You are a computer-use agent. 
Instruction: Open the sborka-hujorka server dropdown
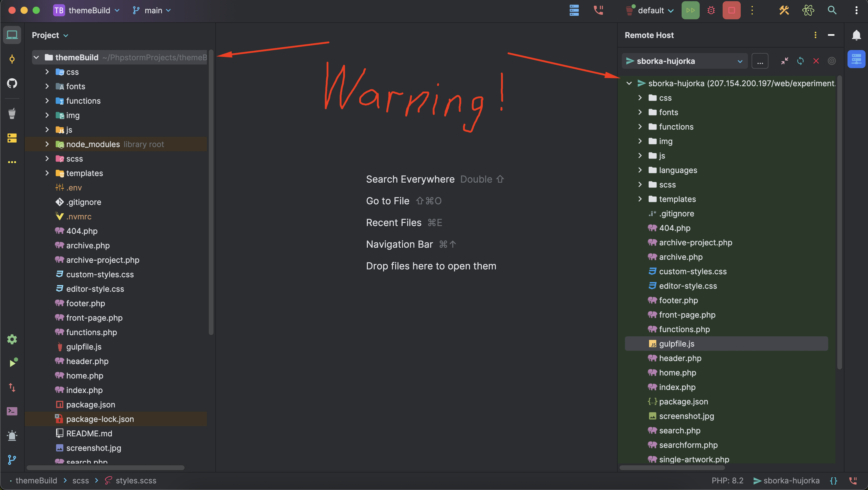[x=684, y=61]
